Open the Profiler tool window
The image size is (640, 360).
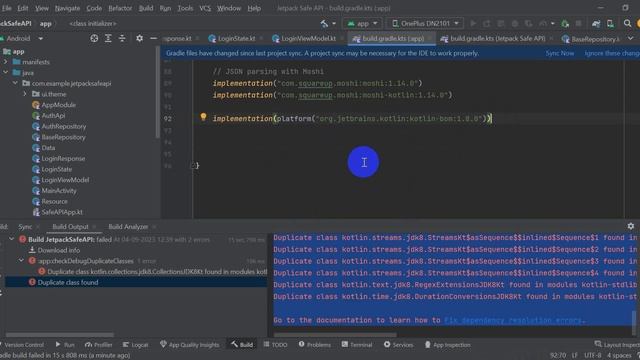click(98, 345)
